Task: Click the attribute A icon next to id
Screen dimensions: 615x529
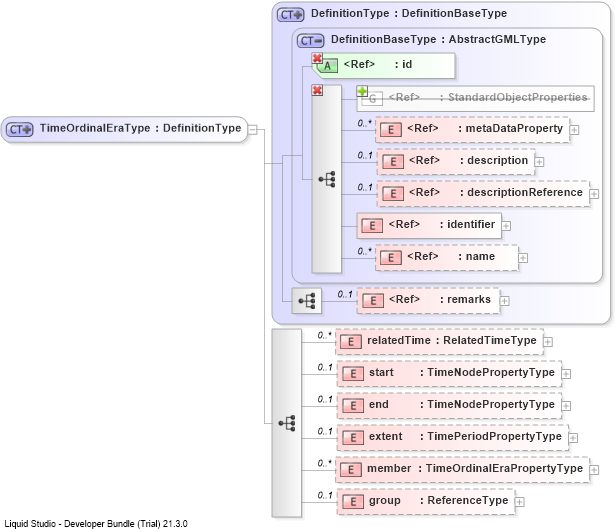Action: point(327,66)
